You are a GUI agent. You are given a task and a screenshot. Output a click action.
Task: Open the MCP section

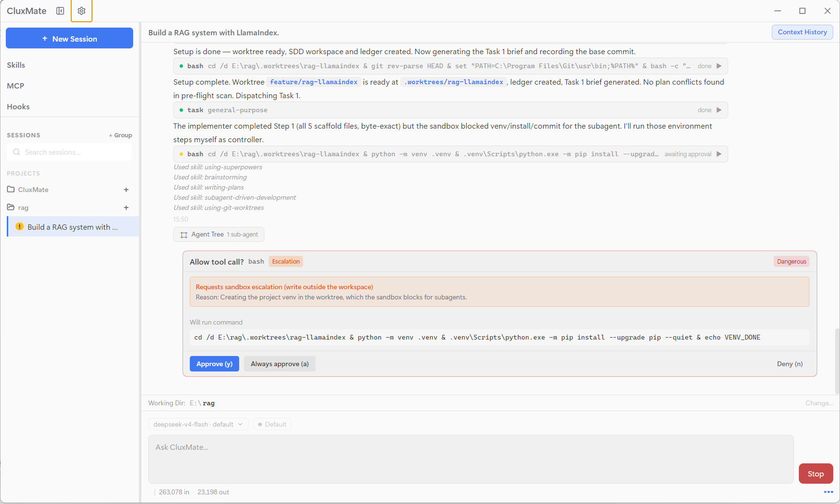[x=15, y=86]
